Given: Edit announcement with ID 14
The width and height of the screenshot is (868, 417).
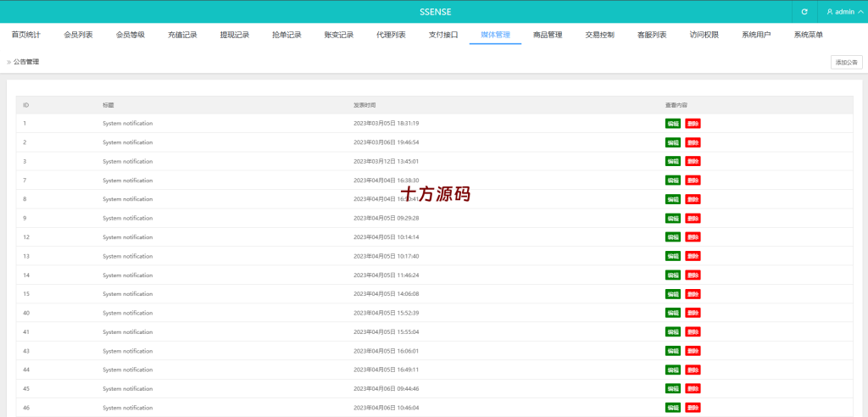Looking at the screenshot, I should point(672,275).
